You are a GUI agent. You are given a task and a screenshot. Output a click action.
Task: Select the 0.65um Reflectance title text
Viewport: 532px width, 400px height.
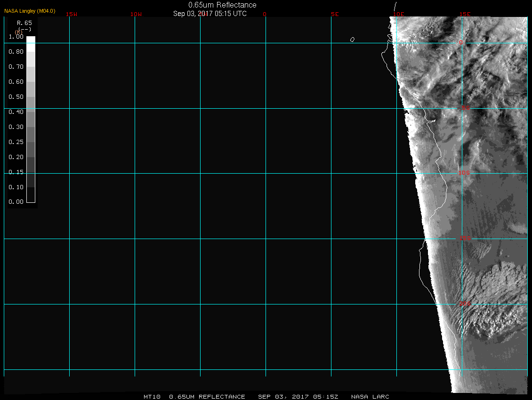(222, 5)
